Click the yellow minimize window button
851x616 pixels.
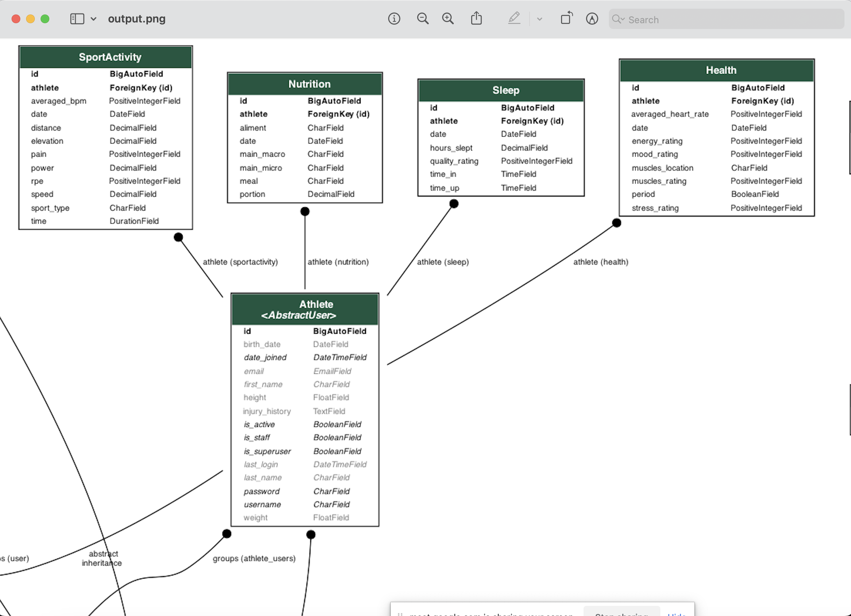tap(30, 19)
